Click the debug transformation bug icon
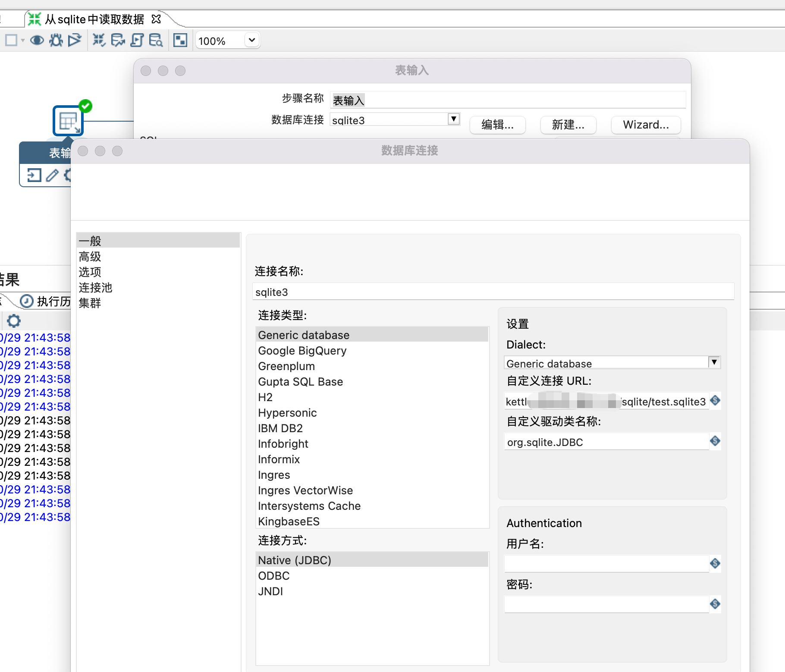This screenshot has height=672, width=785. [x=56, y=41]
